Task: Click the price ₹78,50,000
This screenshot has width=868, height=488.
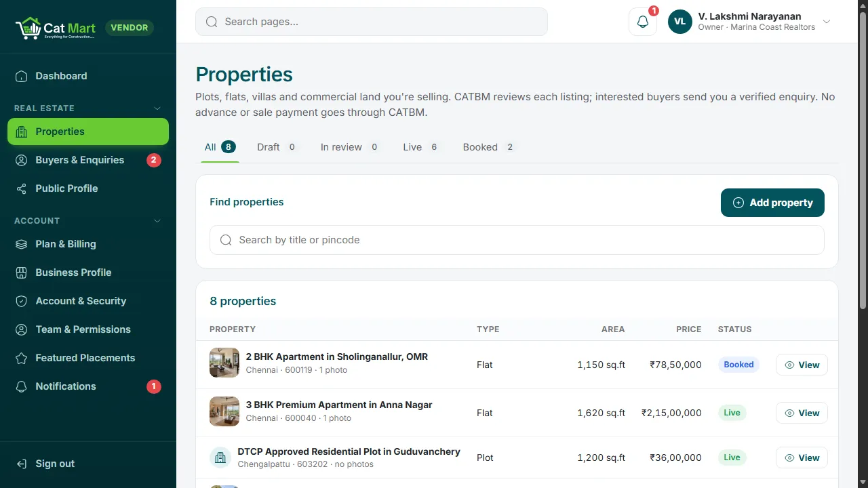Action: tap(675, 365)
